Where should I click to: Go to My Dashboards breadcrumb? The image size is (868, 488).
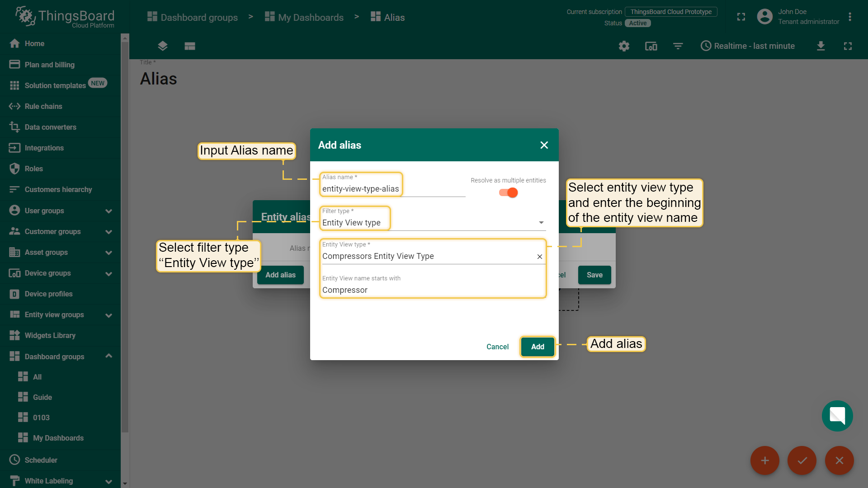click(304, 17)
